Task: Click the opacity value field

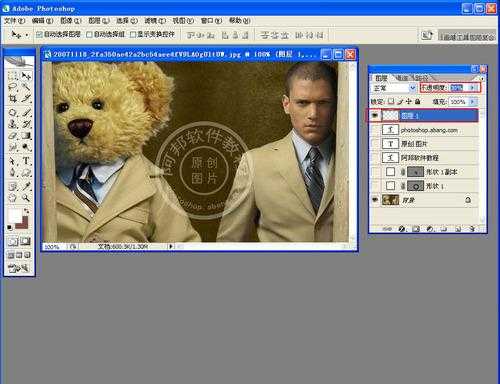Action: point(458,88)
